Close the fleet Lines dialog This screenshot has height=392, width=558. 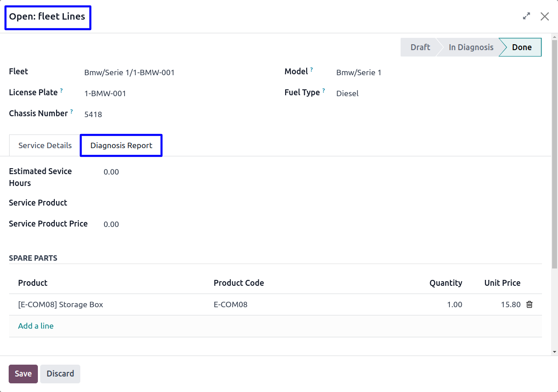pyautogui.click(x=544, y=16)
